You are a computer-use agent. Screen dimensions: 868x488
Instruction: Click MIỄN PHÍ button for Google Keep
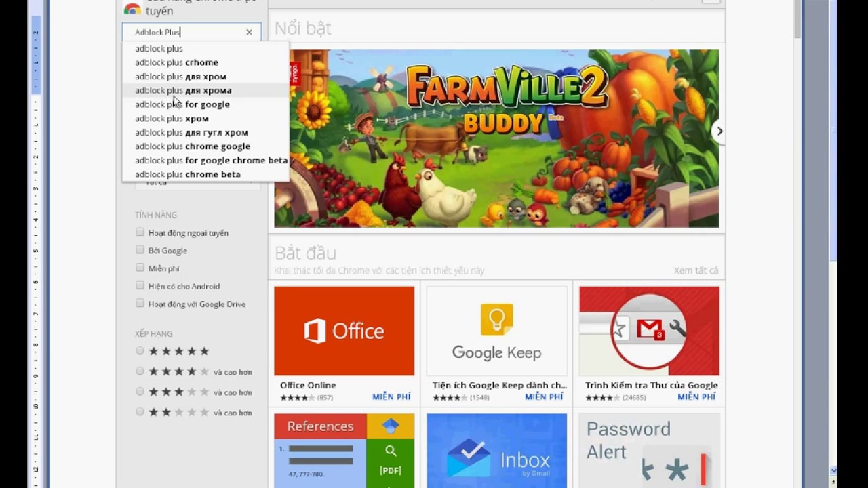(544, 397)
